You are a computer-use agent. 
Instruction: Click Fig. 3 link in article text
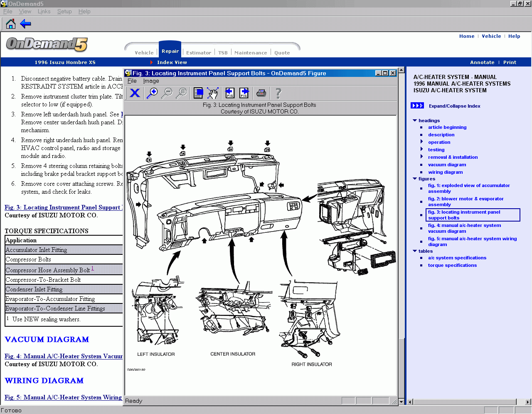64,207
